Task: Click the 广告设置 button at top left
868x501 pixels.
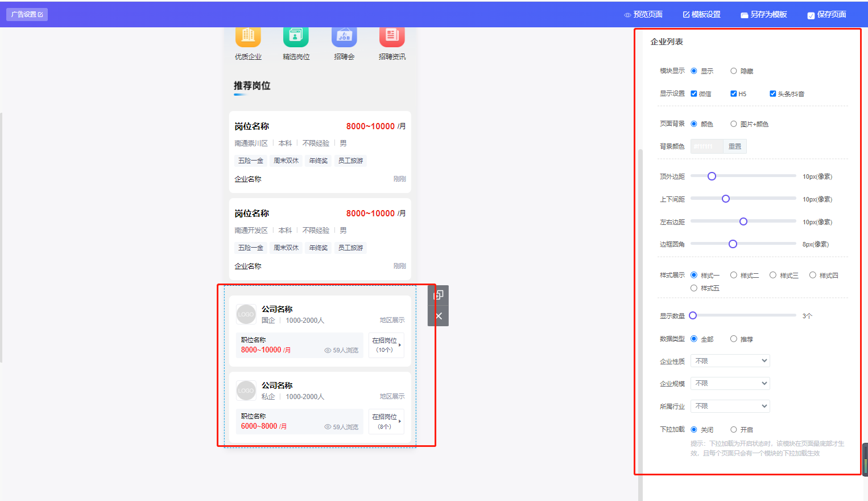Action: [27, 14]
